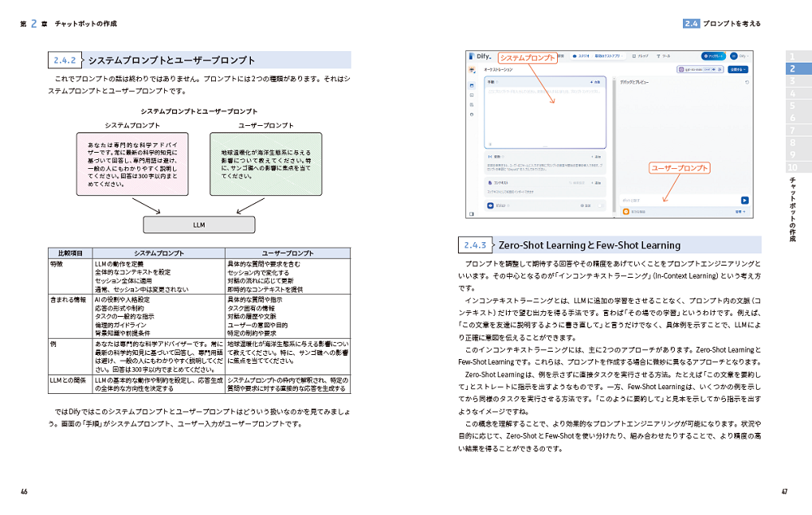Viewport: 812px width, 515px height.
Task: Select the fourth icon in Dify's left sidebar
Action: click(471, 115)
